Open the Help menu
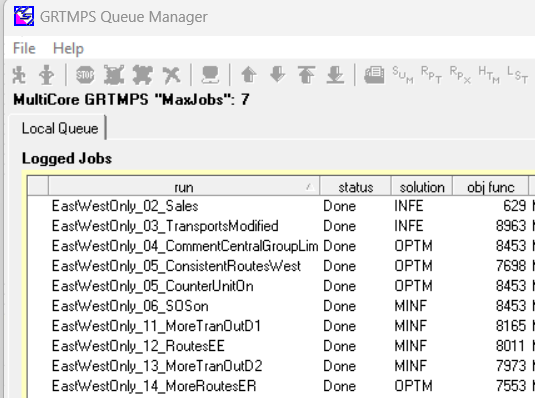 click(x=68, y=48)
